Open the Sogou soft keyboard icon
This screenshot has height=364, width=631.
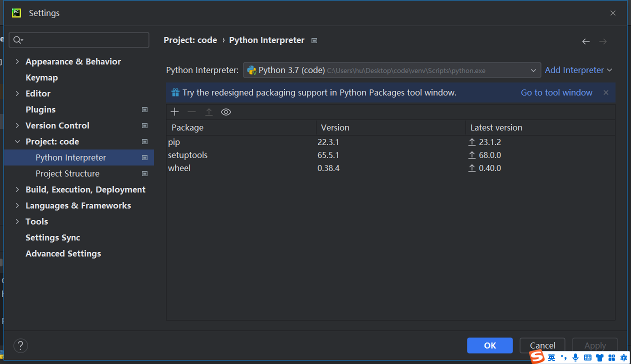click(587, 357)
